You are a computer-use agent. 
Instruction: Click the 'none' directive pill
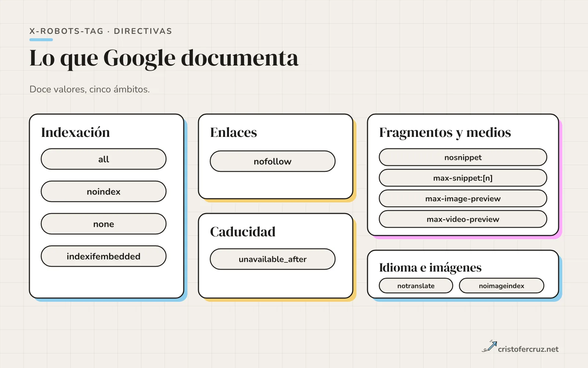(x=104, y=224)
